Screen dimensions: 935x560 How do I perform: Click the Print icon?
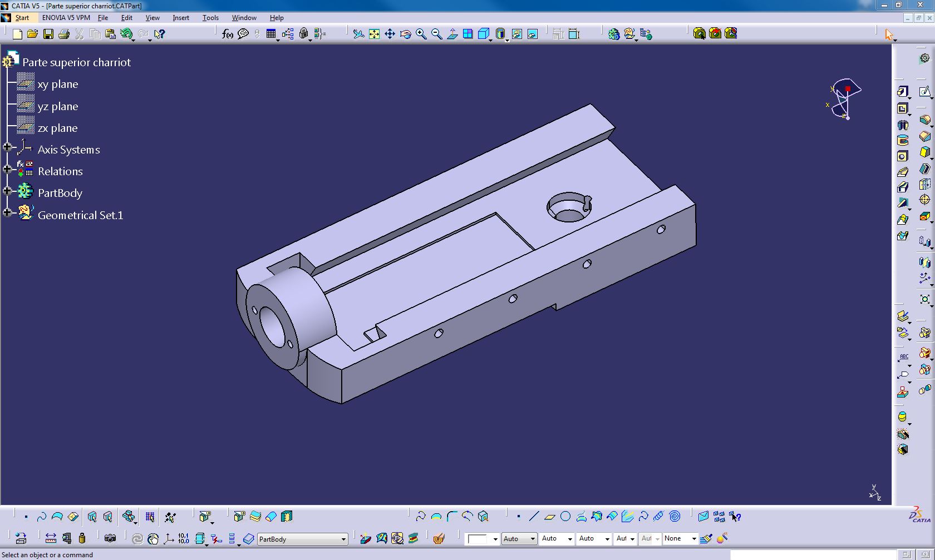64,34
